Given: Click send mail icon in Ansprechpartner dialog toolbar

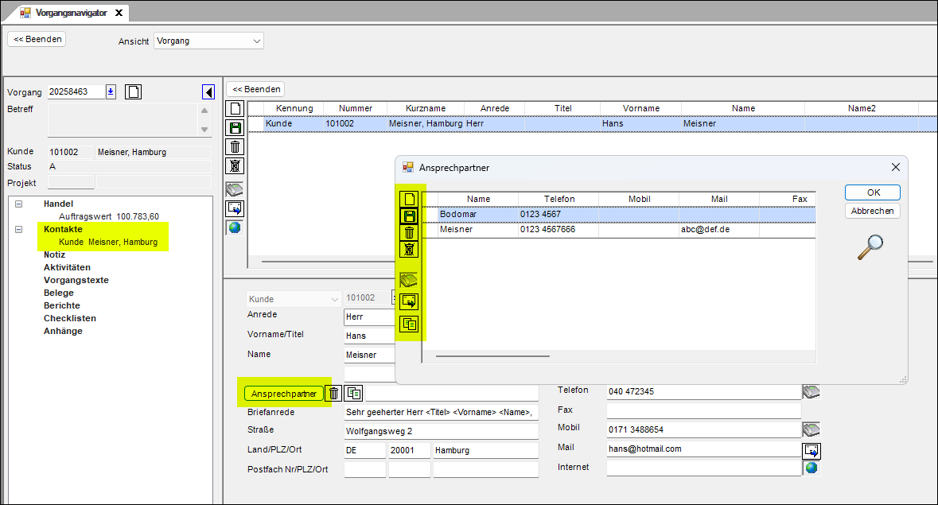Looking at the screenshot, I should point(409,302).
